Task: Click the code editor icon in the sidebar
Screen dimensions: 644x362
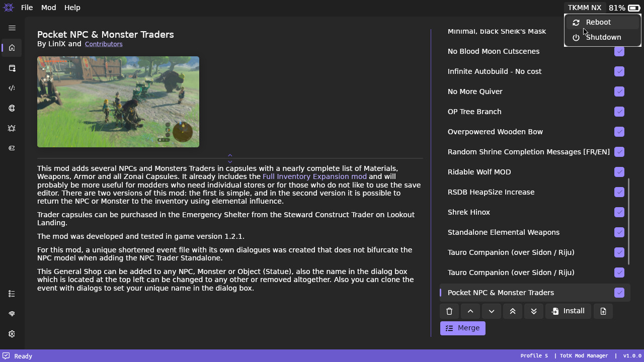Action: tap(12, 88)
